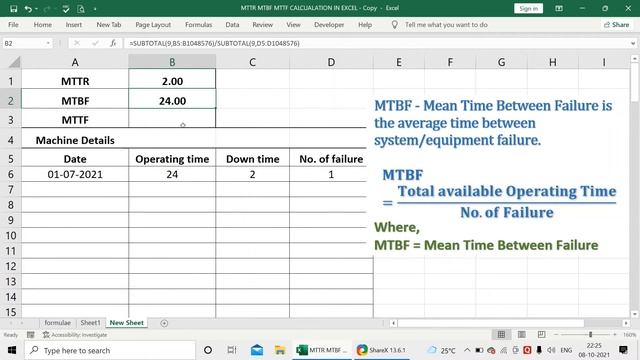Image resolution: width=640 pixels, height=360 pixels.
Task: Open the Name Box dropdown arrow
Action: pyautogui.click(x=48, y=43)
